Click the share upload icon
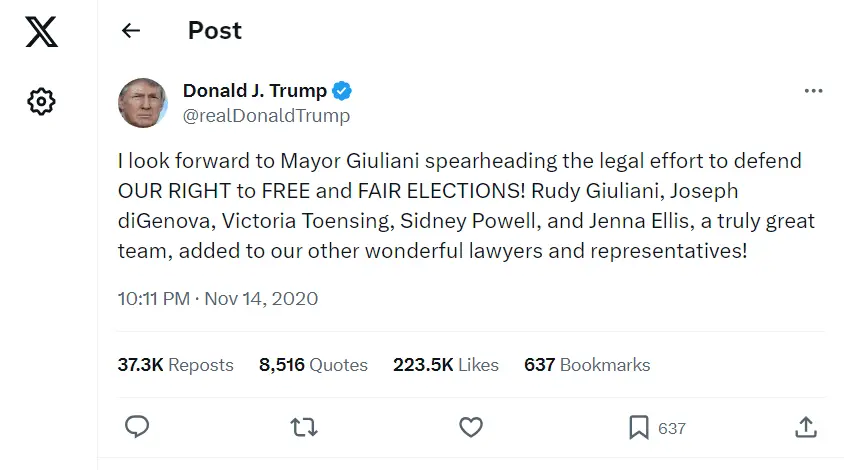Screen dimensions: 844x470 (806, 427)
